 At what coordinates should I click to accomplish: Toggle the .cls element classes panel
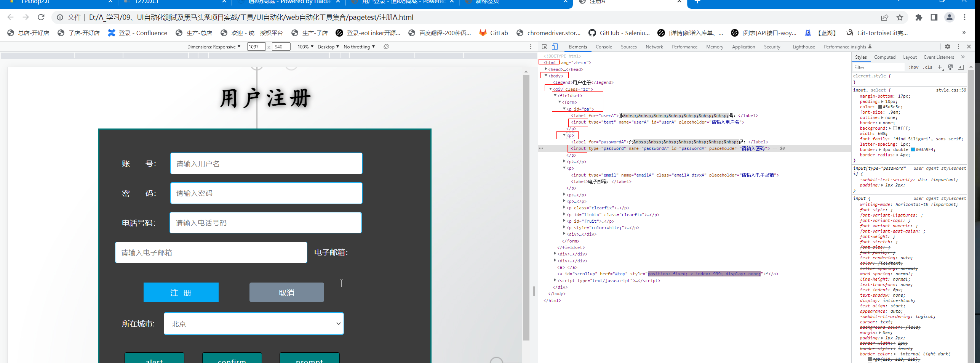[x=928, y=67]
